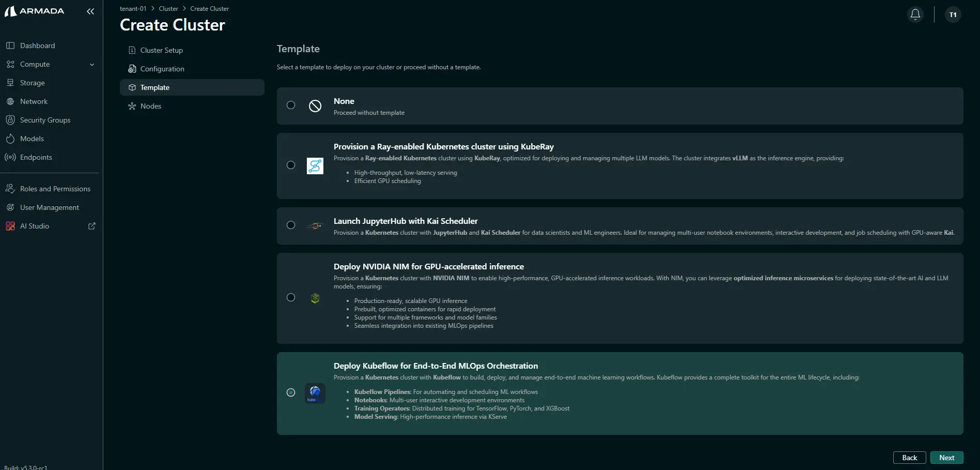Go to Cluster Setup step
The width and height of the screenshot is (980, 470).
coord(192,50)
